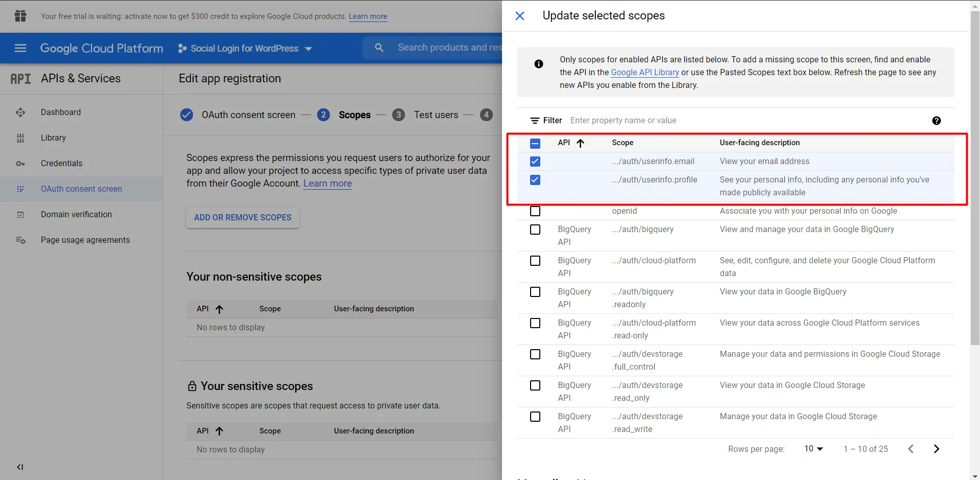The width and height of the screenshot is (980, 480).
Task: Click the Dashboard sidebar icon
Action: tap(20, 112)
